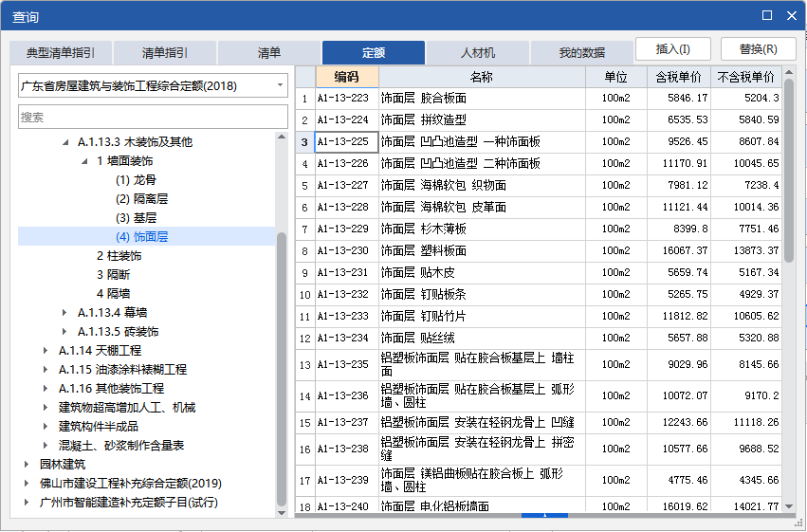Click the table scroll-down arrow
807x532 pixels.
click(x=789, y=506)
